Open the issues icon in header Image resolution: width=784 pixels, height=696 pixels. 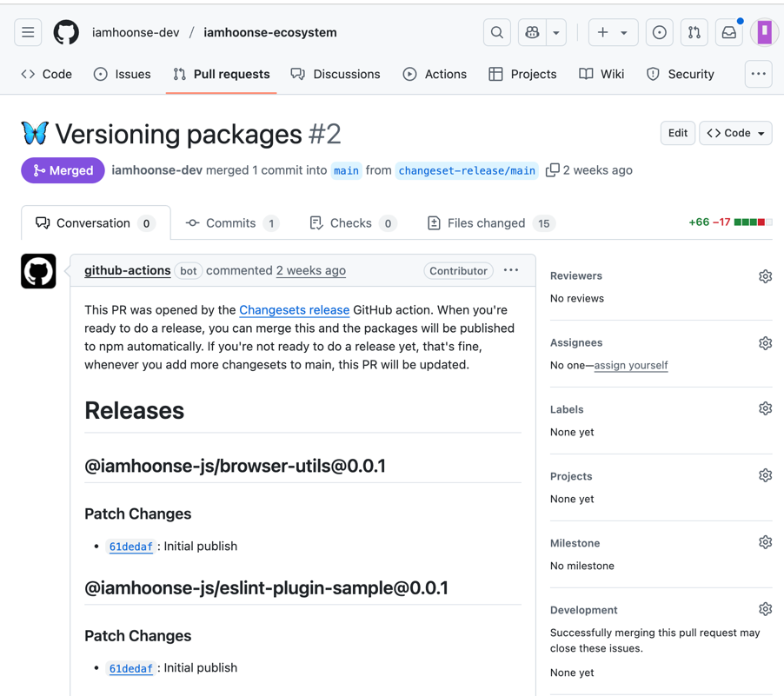pyautogui.click(x=660, y=32)
